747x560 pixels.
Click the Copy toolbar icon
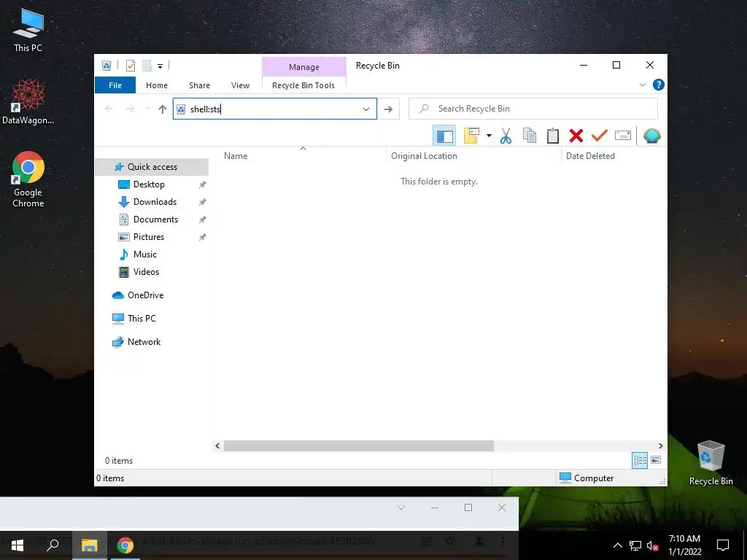(530, 136)
